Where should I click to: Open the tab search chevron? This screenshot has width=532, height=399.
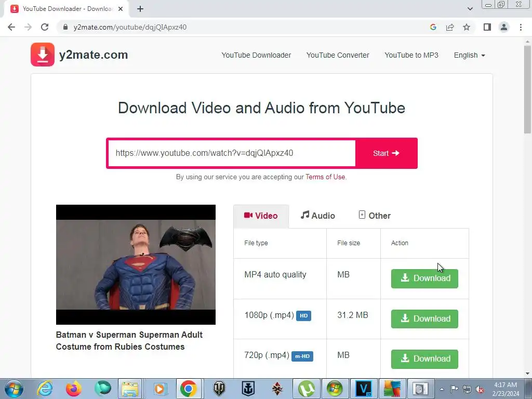(470, 9)
